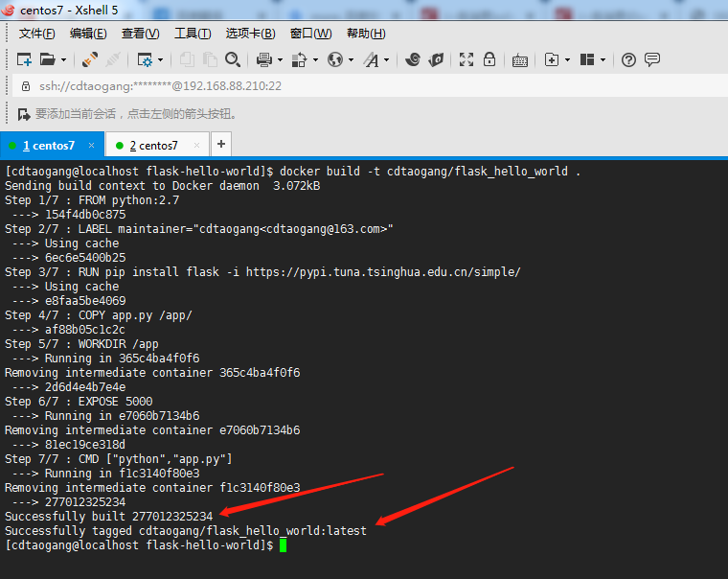
Task: Click the 'Step 2/7 : LABEL maintainer' line
Action: tap(198, 229)
